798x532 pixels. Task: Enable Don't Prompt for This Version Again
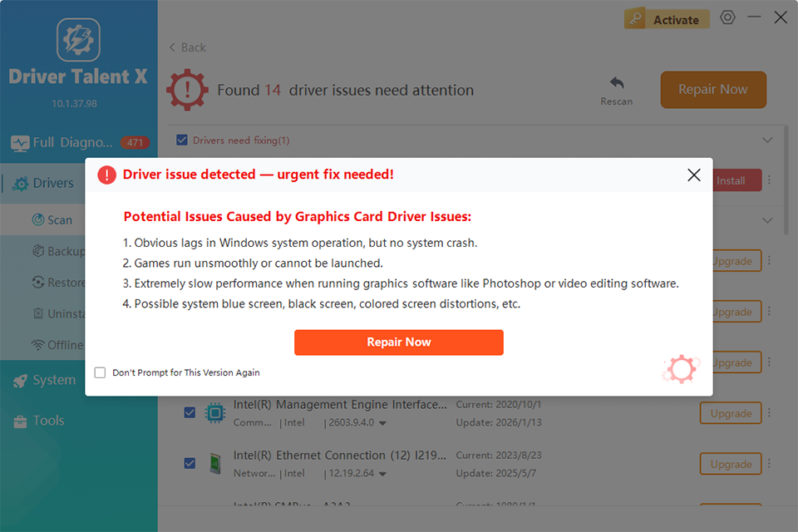[x=101, y=372]
